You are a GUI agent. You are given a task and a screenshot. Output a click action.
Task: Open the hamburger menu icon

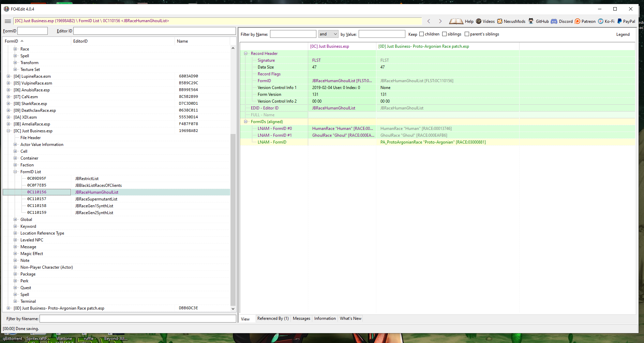pyautogui.click(x=8, y=21)
